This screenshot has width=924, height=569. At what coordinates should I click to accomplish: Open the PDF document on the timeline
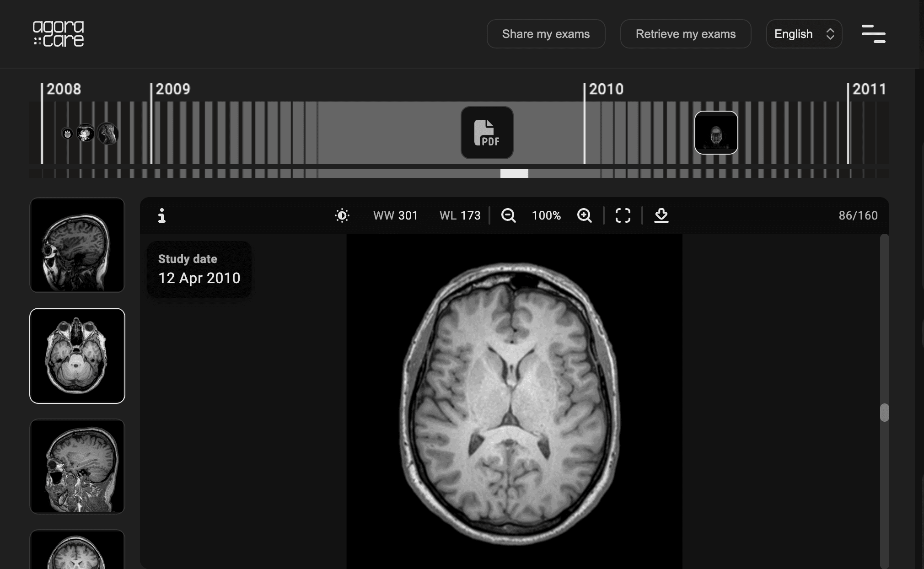point(487,133)
